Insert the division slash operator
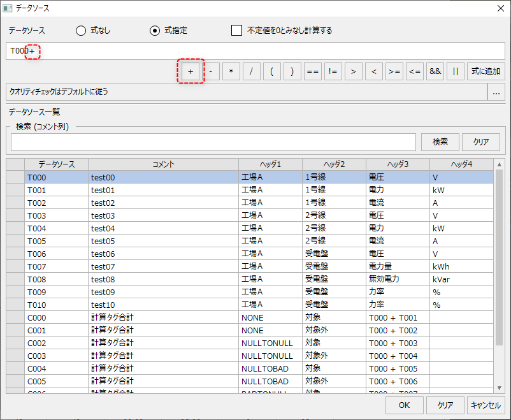The width and height of the screenshot is (511, 420). coord(251,71)
